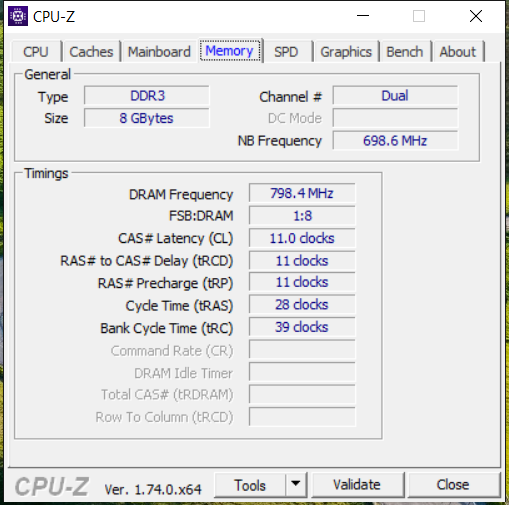Screen dimensions: 509x505
Task: Click the empty Row To Column field
Action: click(302, 417)
